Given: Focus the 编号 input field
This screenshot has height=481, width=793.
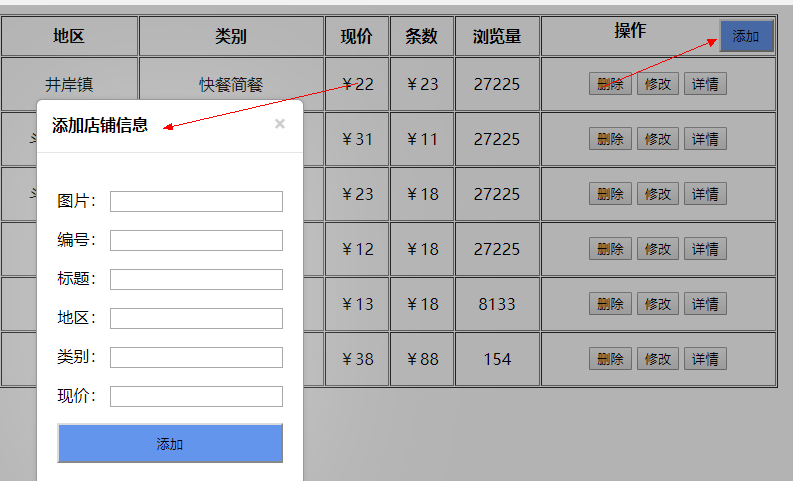Looking at the screenshot, I should click(196, 240).
